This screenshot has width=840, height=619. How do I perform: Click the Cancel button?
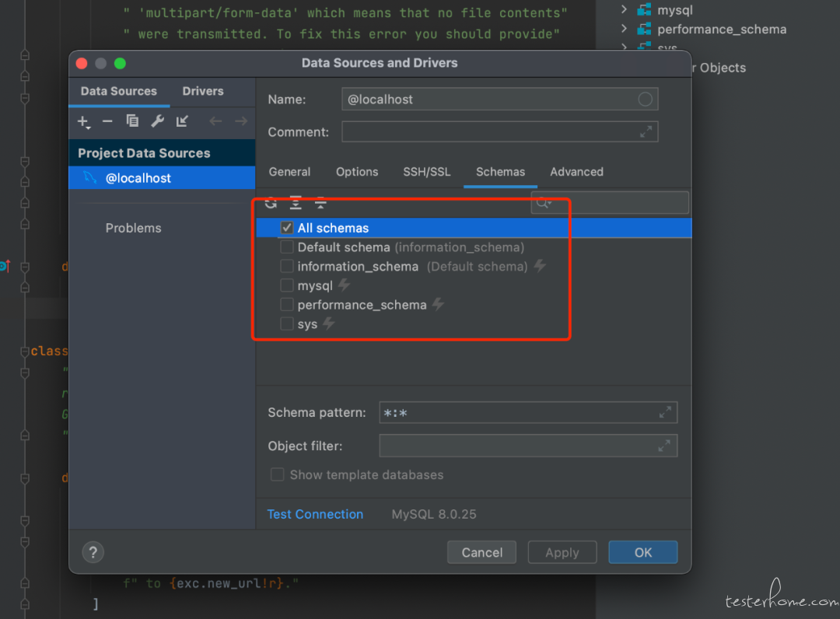481,552
